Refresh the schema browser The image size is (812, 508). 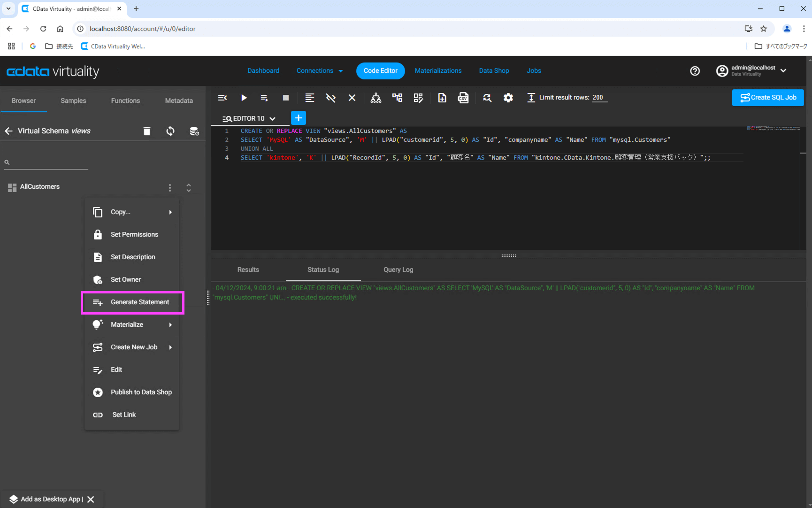(170, 131)
